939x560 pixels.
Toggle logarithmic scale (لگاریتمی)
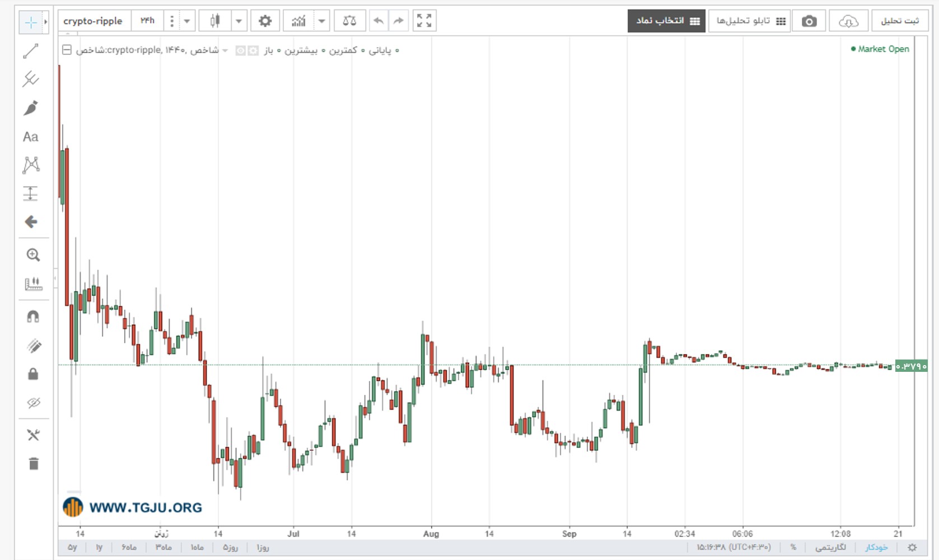tap(830, 548)
